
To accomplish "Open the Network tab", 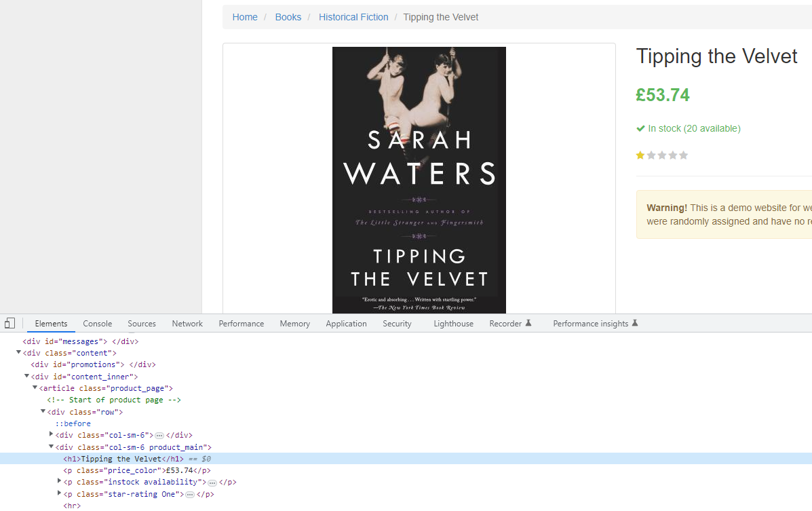I will point(187,324).
